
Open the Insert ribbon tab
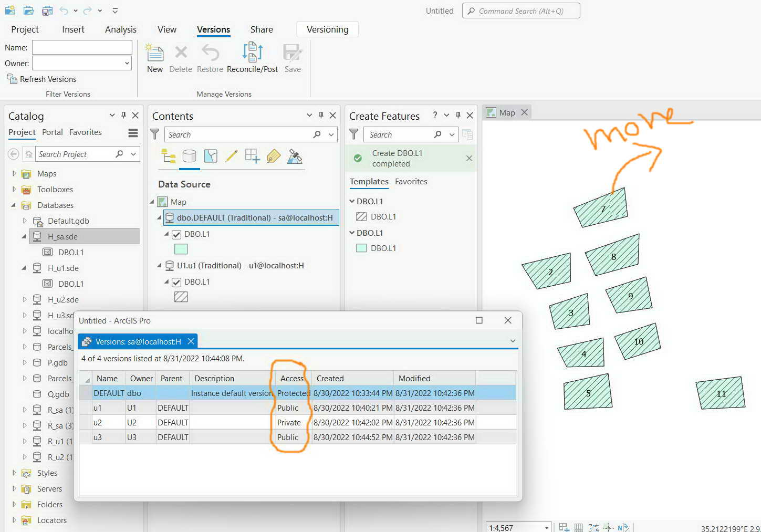[73, 29]
